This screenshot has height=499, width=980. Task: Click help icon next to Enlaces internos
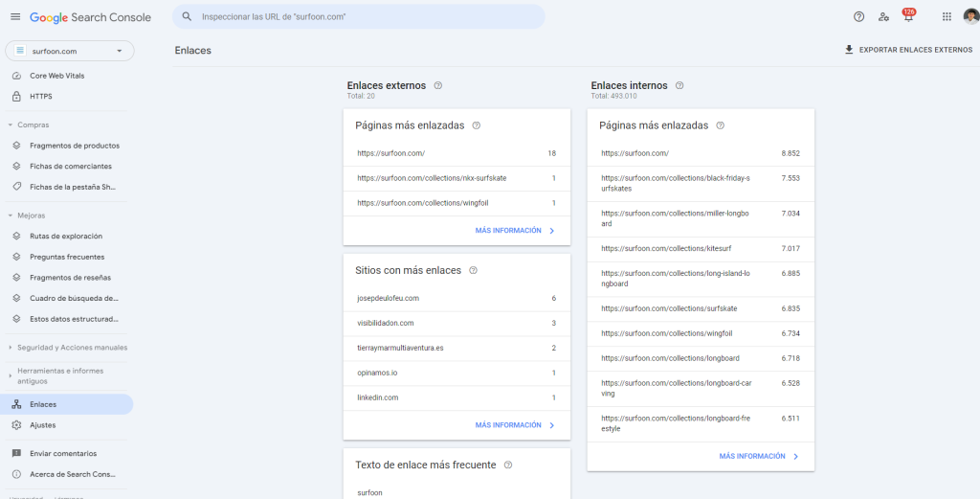click(x=679, y=85)
